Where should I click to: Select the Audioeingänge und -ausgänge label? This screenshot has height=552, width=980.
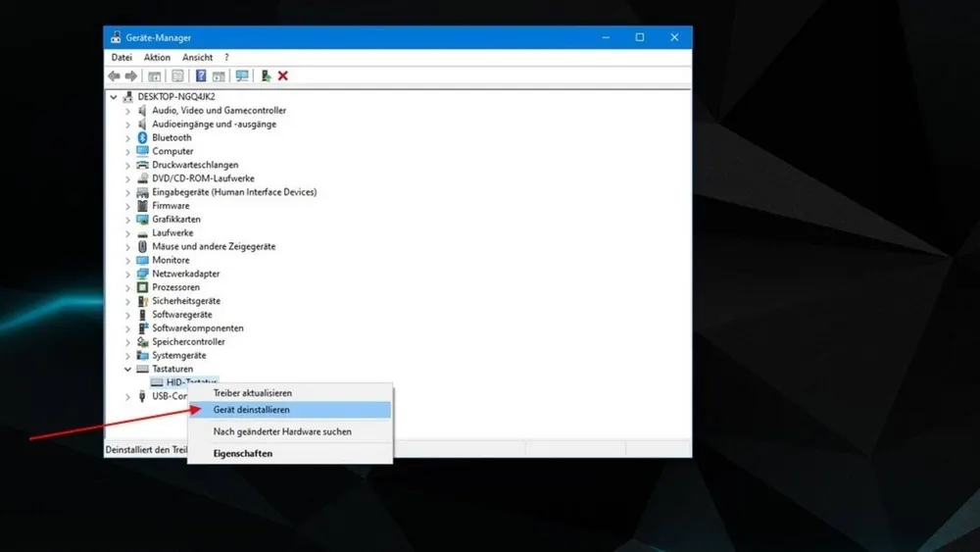tap(214, 125)
